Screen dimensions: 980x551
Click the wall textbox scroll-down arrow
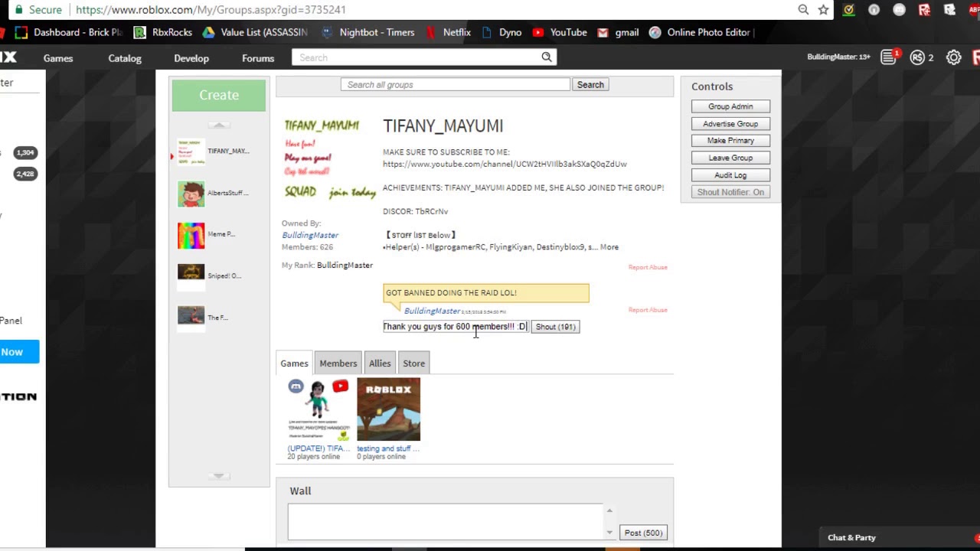tap(609, 533)
